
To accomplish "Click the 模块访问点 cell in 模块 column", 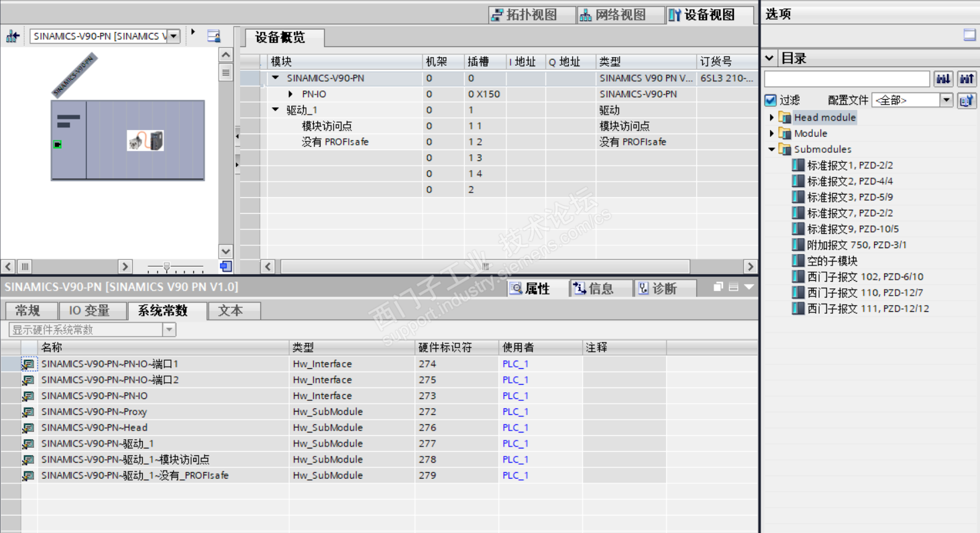I will 327,126.
